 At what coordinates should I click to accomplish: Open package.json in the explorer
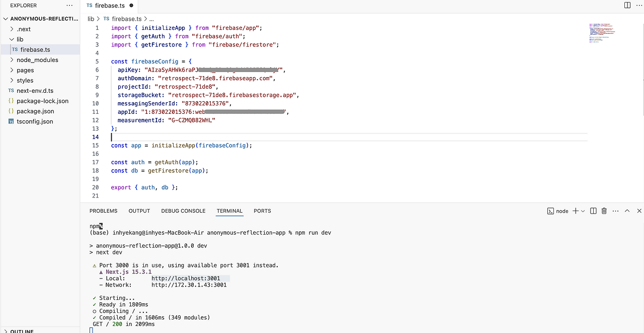click(x=35, y=111)
